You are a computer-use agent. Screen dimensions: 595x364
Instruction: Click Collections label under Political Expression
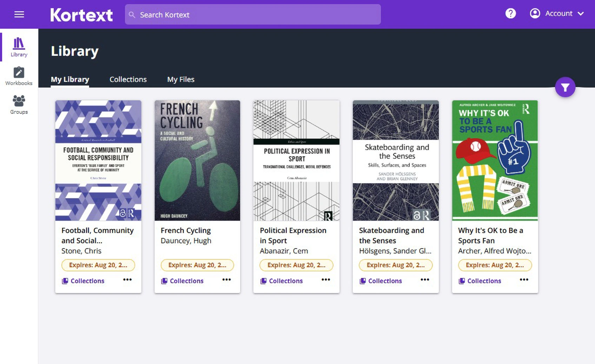pyautogui.click(x=286, y=281)
